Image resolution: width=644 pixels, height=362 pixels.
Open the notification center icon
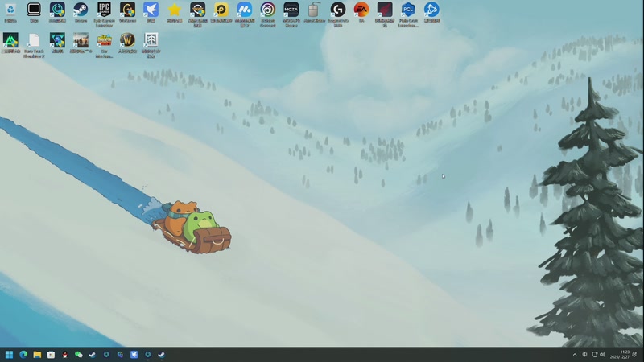click(x=635, y=355)
